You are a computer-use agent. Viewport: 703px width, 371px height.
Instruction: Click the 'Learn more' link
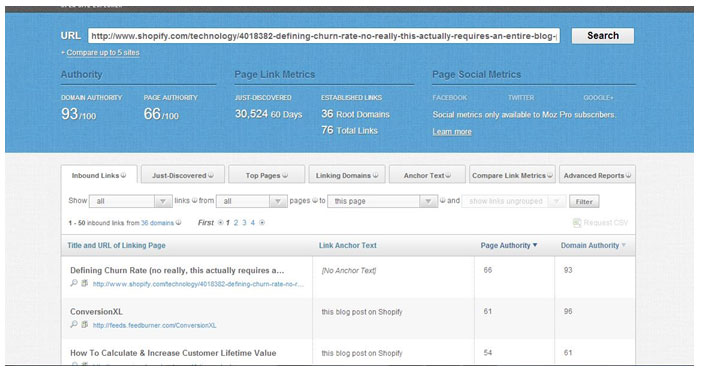point(452,131)
